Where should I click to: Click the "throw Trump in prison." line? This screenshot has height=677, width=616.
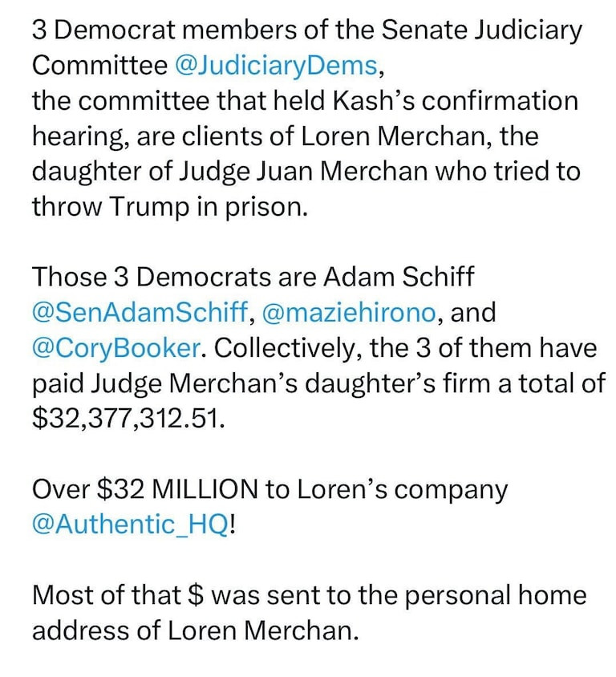point(169,206)
